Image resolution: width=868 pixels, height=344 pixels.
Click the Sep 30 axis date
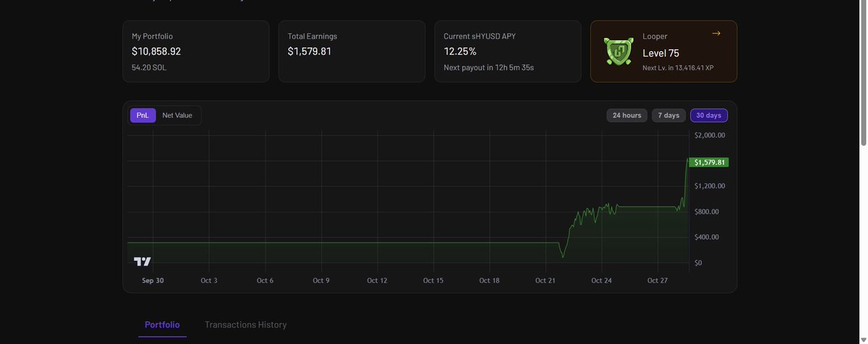click(153, 280)
